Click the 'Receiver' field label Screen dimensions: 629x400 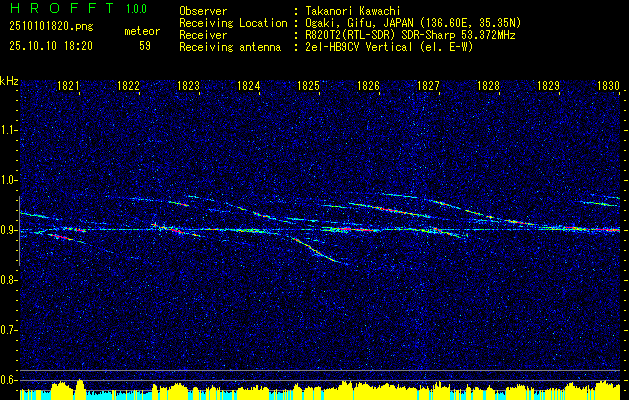203,35
